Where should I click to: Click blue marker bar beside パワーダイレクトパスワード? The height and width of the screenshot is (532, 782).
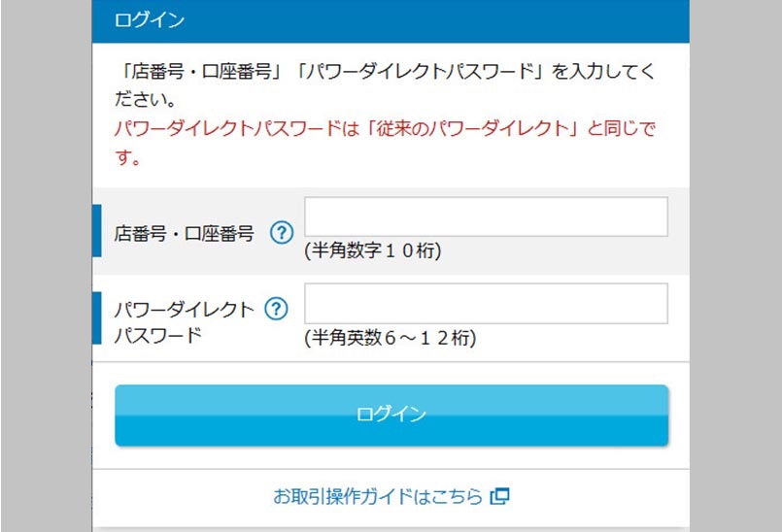coord(97,317)
